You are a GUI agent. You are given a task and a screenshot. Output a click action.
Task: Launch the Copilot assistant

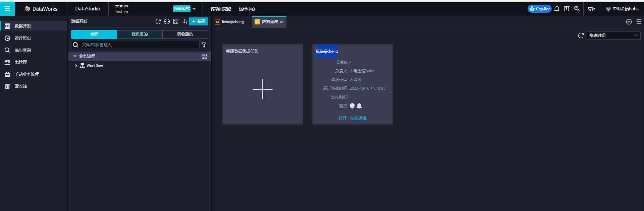[x=540, y=9]
